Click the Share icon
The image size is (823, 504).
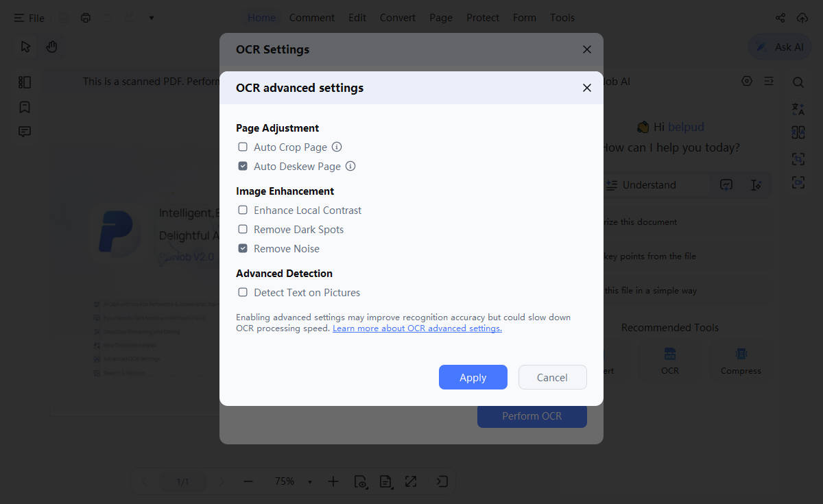[x=780, y=18]
